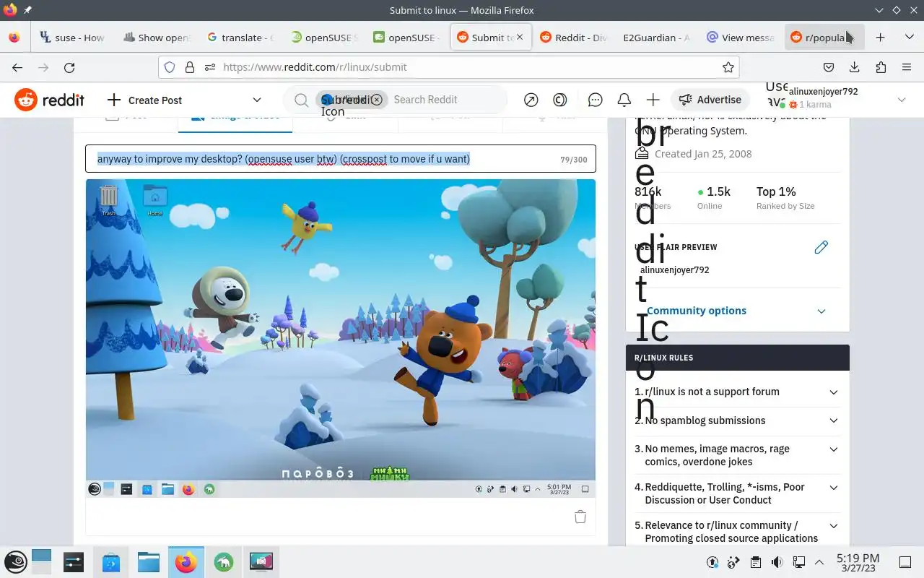Click the uploaded desktop image preview
The image size is (924, 578).
(x=341, y=338)
